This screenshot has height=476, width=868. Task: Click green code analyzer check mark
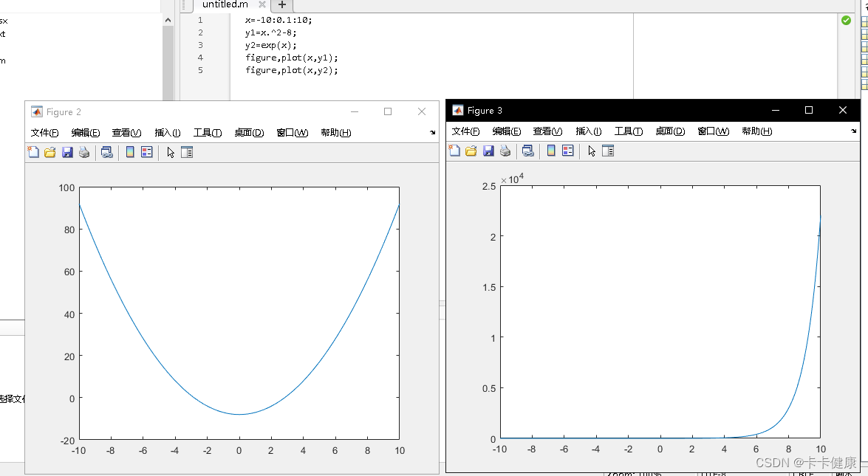pyautogui.click(x=846, y=21)
